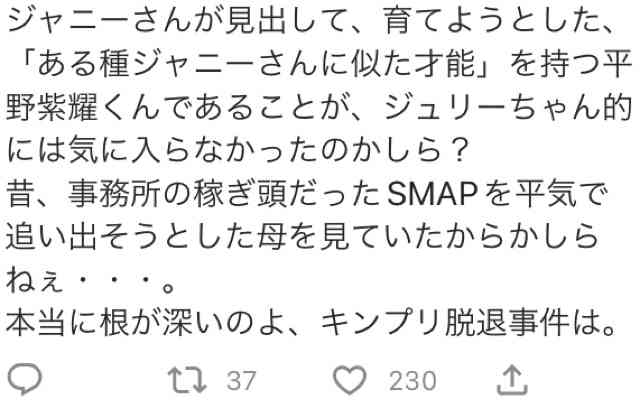
Task: View the 230 likes count
Action: 413,380
